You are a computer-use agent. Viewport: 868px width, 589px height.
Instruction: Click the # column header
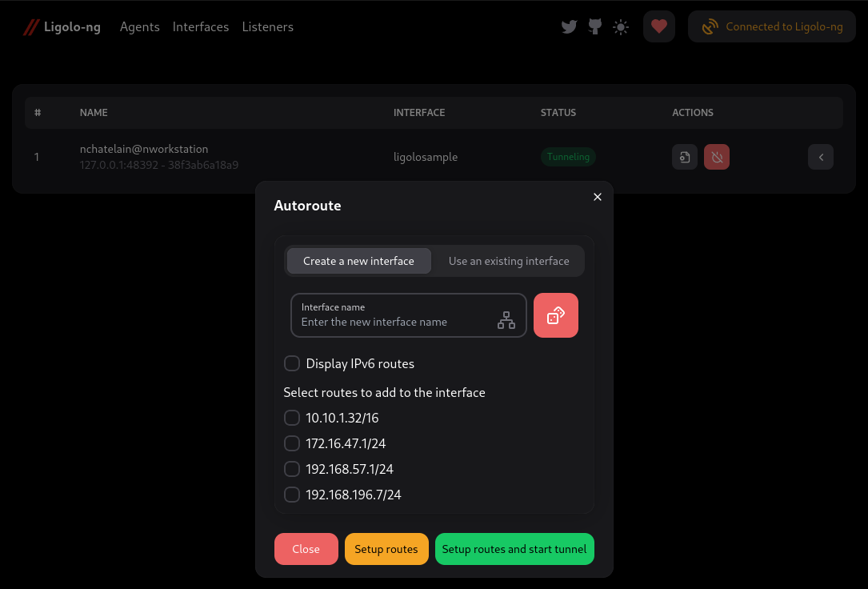[x=38, y=112]
